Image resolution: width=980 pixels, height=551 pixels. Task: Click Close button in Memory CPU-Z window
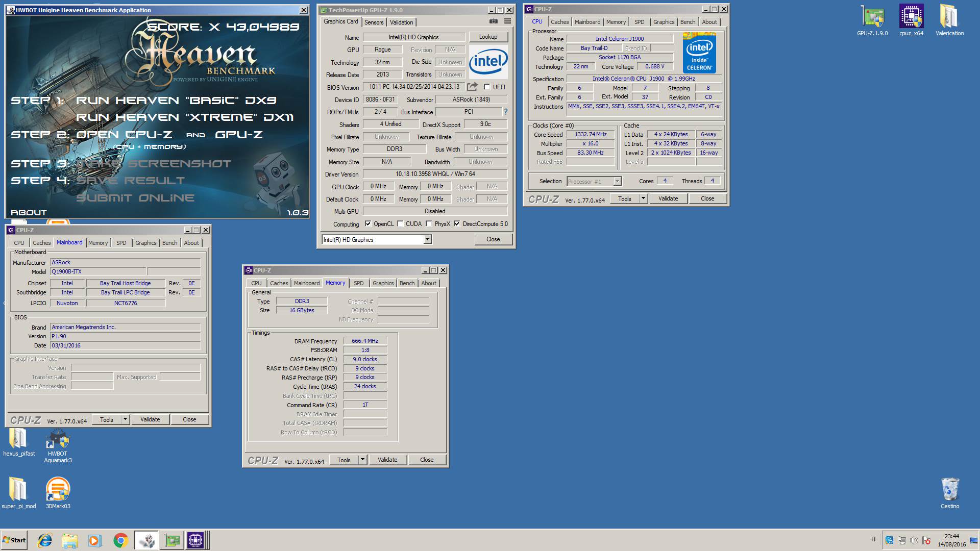427,460
